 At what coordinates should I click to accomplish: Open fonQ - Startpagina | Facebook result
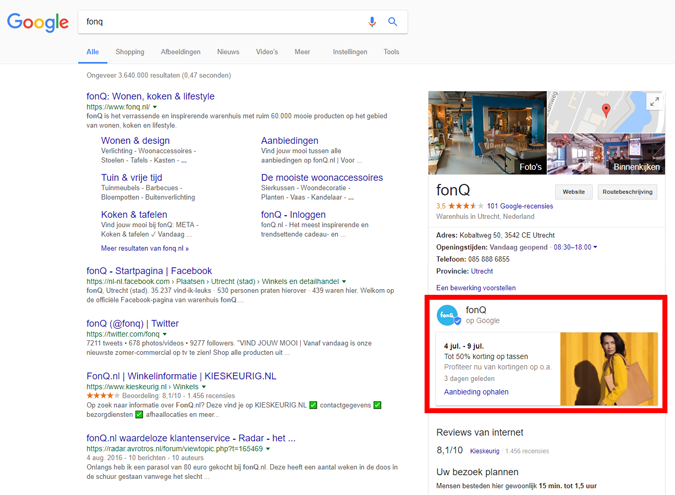(149, 271)
